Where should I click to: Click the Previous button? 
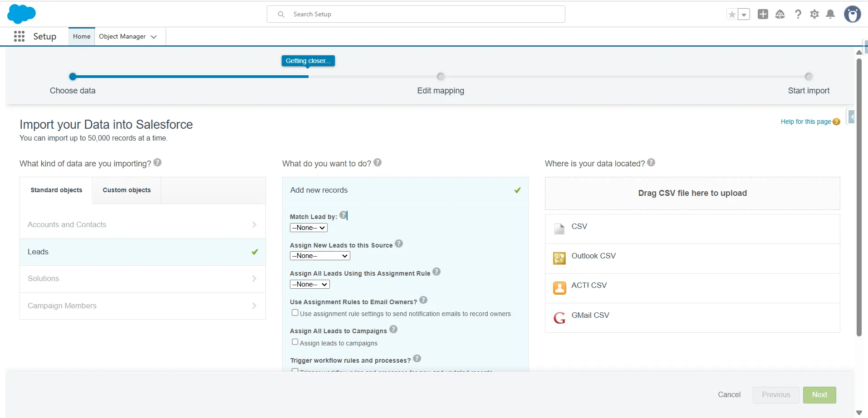pos(776,395)
